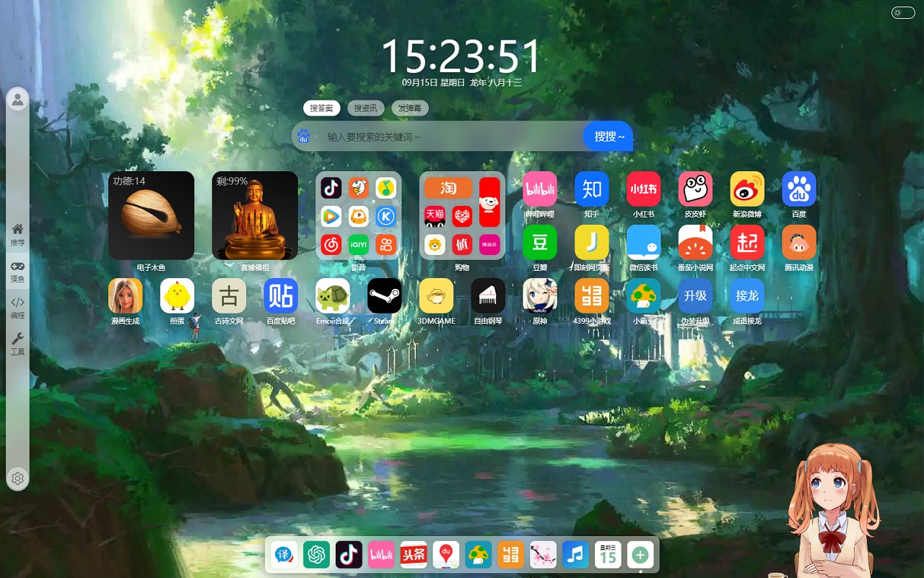This screenshot has height=578, width=924.
Task: Open the 新浪微博 shortcut
Action: (747, 189)
